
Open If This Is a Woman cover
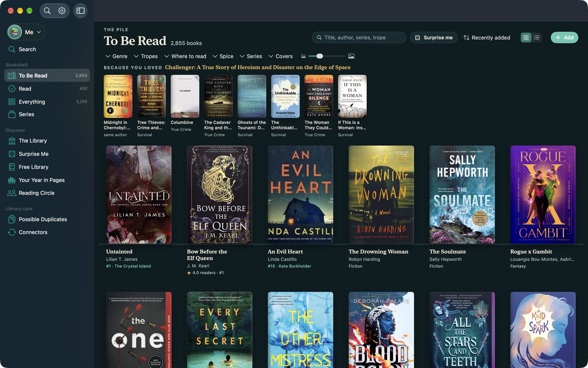pyautogui.click(x=352, y=96)
